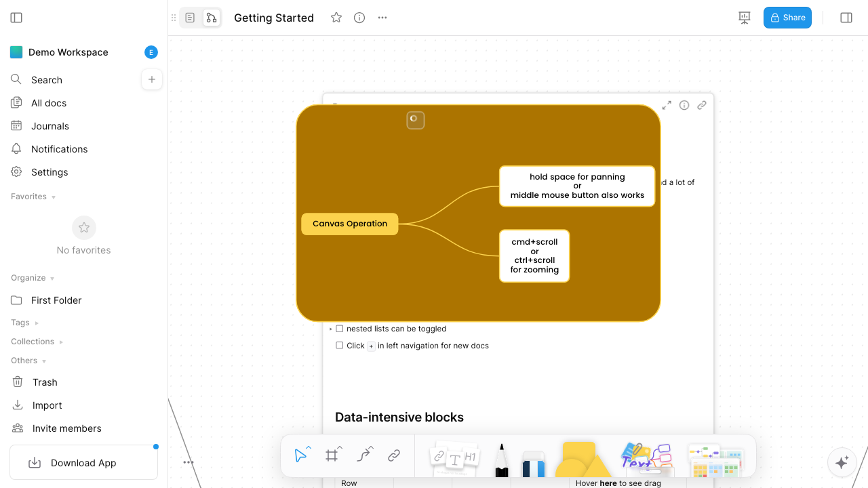Switch to edgeless mode
Viewport: 868px width, 488px height.
pos(211,18)
